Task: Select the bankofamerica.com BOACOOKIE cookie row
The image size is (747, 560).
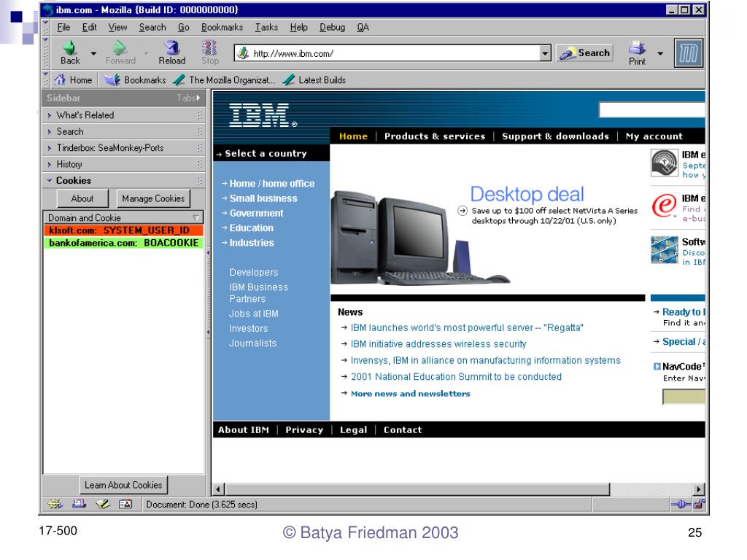Action: pyautogui.click(x=123, y=243)
